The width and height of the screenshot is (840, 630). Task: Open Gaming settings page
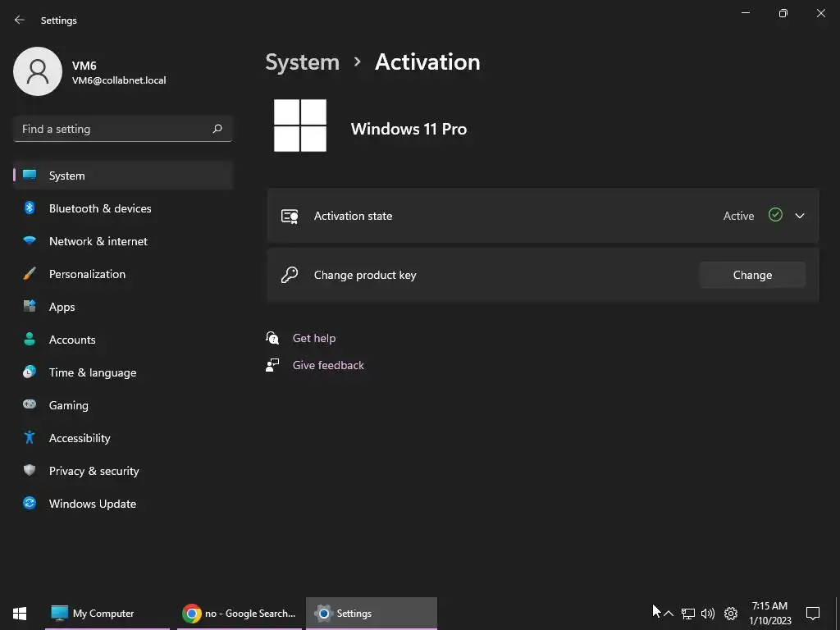point(123,405)
